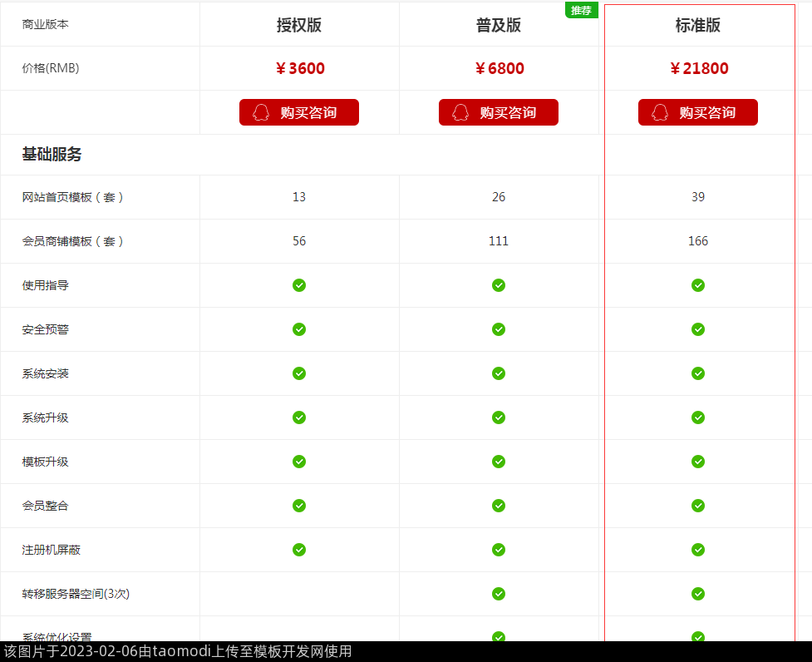Click 注册机屏蔽 checkmark in 授权版 column

pyautogui.click(x=299, y=550)
